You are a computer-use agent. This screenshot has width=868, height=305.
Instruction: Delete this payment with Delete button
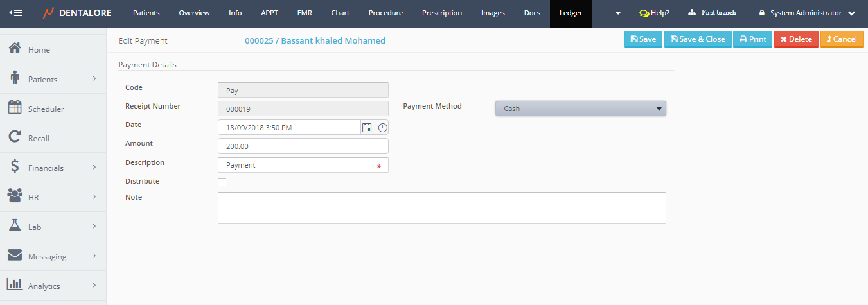click(x=795, y=39)
